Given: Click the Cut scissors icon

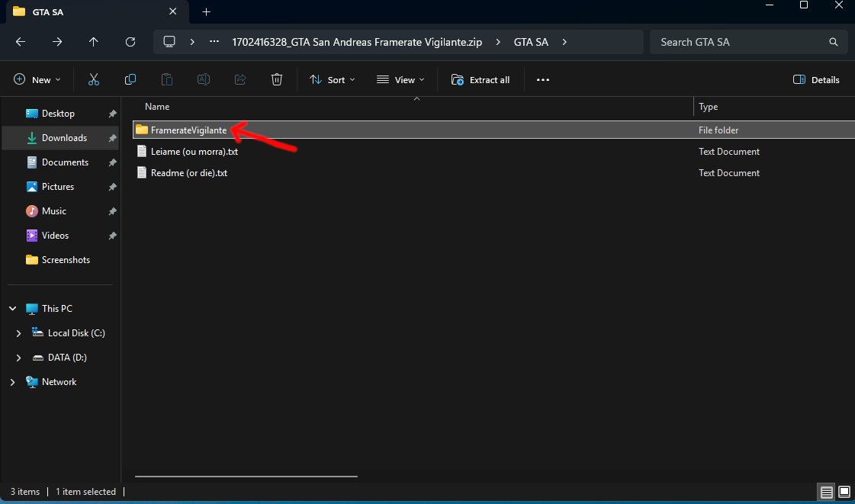Looking at the screenshot, I should click(x=94, y=79).
